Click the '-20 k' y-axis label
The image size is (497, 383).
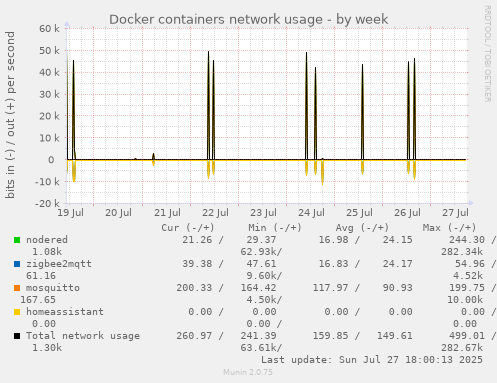coord(47,203)
